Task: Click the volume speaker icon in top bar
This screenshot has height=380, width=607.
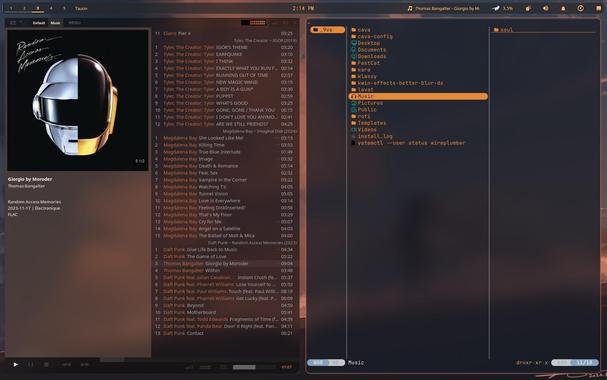Action: pos(545,8)
